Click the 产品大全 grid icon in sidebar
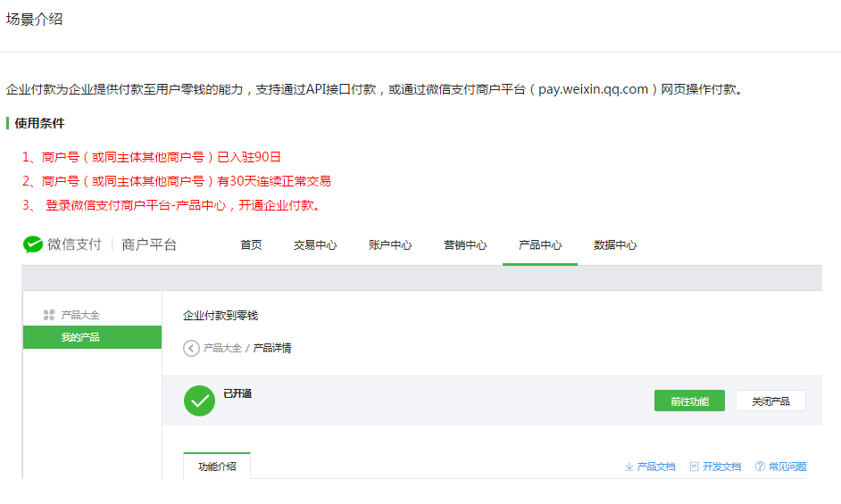841x504 pixels. 49,315
